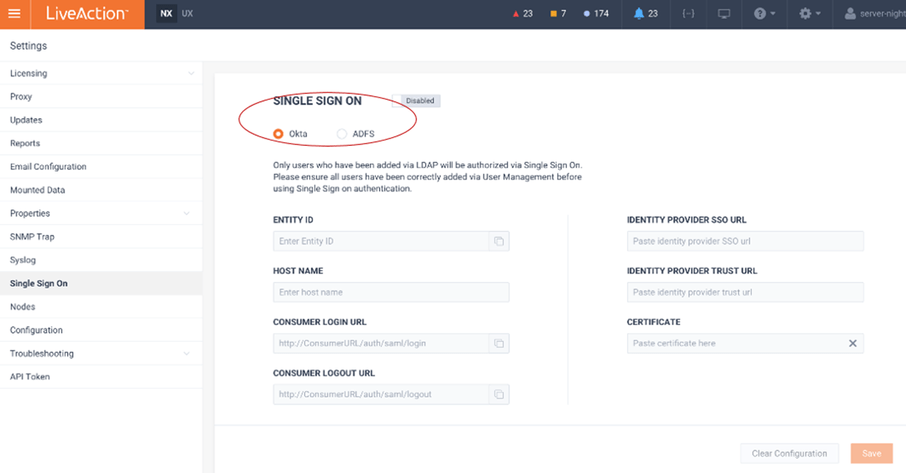Open the Syslog settings
906x473 pixels.
[101, 260]
